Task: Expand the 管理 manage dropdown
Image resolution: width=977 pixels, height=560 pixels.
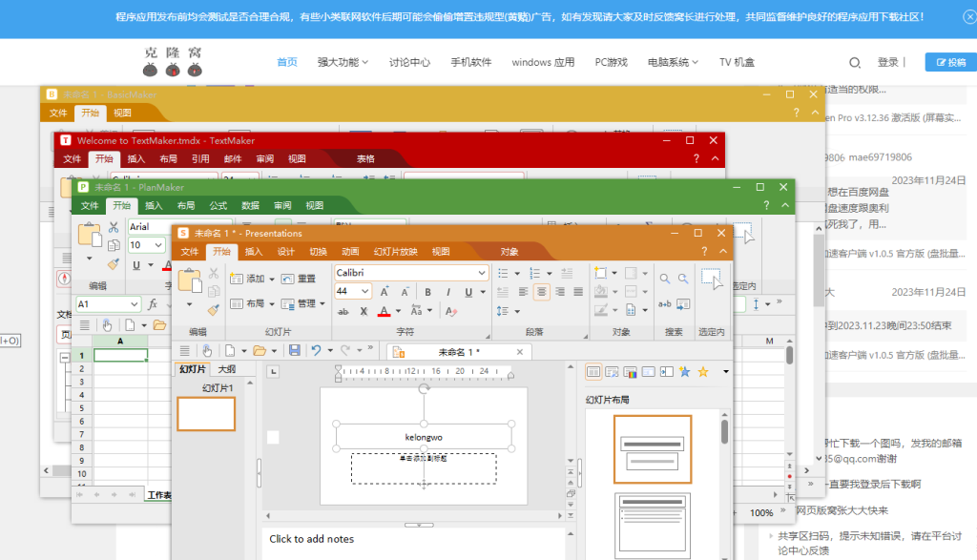Action: tap(322, 304)
